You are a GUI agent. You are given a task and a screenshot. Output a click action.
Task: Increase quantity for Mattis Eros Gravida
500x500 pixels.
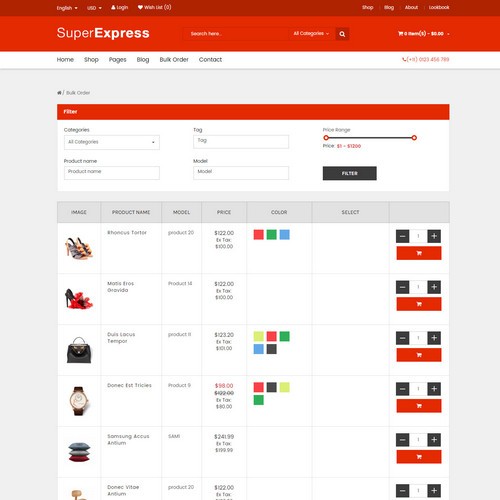[x=434, y=287]
